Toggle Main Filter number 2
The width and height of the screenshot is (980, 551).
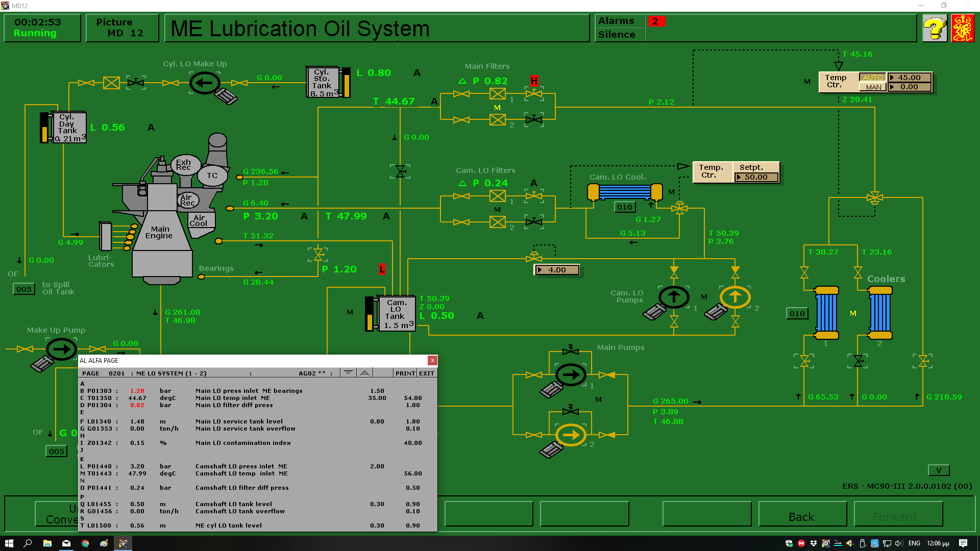pyautogui.click(x=498, y=120)
